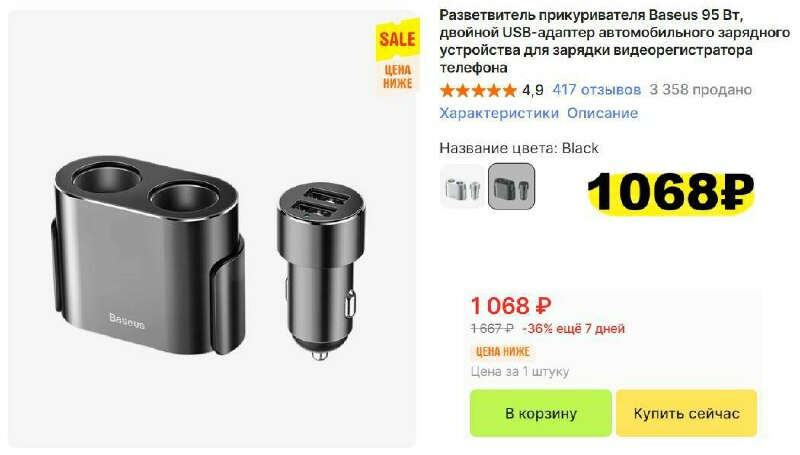Click the -36% ещё 7 дней discount label

pyautogui.click(x=573, y=329)
